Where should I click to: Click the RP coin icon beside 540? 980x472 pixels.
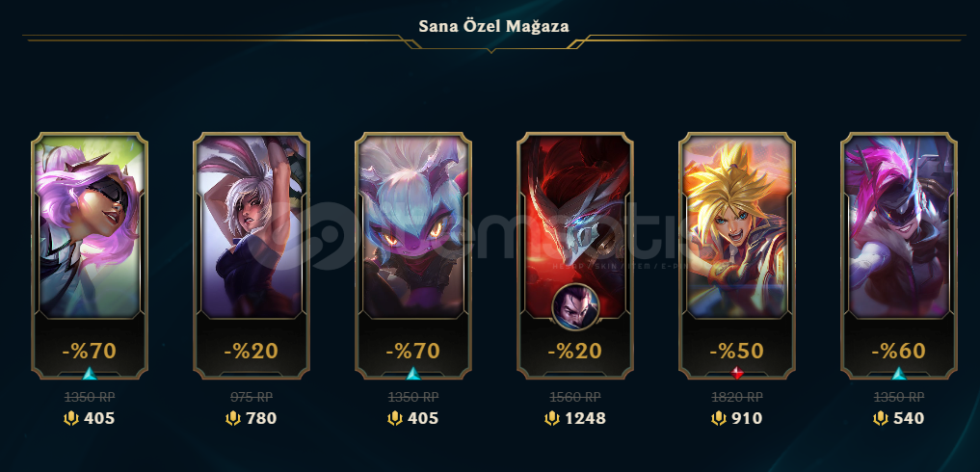coord(881,418)
